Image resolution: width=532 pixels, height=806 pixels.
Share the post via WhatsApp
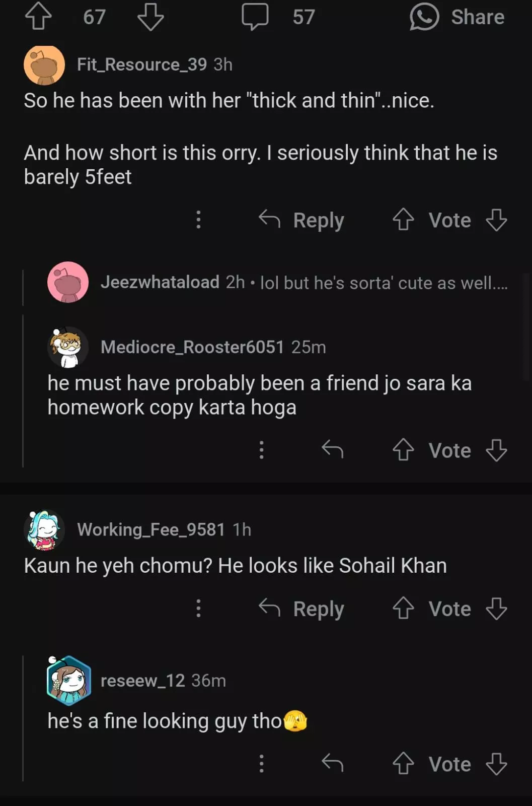(x=457, y=17)
